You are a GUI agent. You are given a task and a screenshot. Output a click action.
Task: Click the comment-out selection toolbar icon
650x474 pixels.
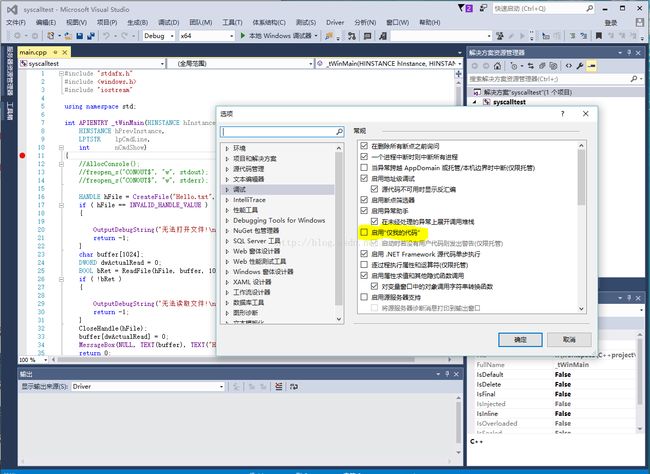tap(572, 36)
